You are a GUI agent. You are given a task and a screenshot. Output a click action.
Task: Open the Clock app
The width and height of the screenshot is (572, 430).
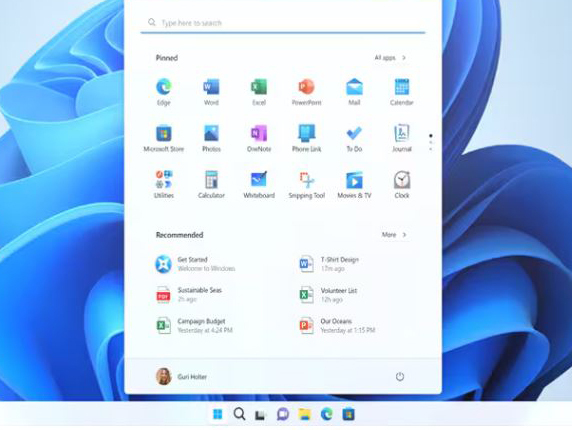(402, 185)
